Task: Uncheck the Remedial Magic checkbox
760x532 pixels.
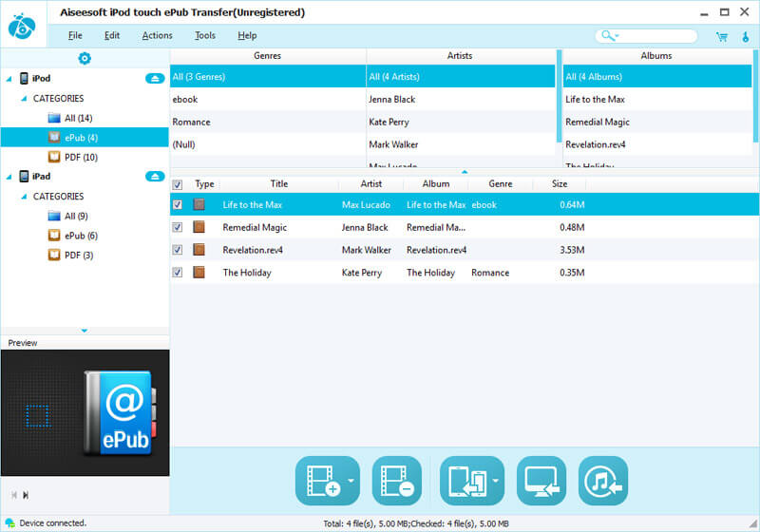Action: pos(178,227)
